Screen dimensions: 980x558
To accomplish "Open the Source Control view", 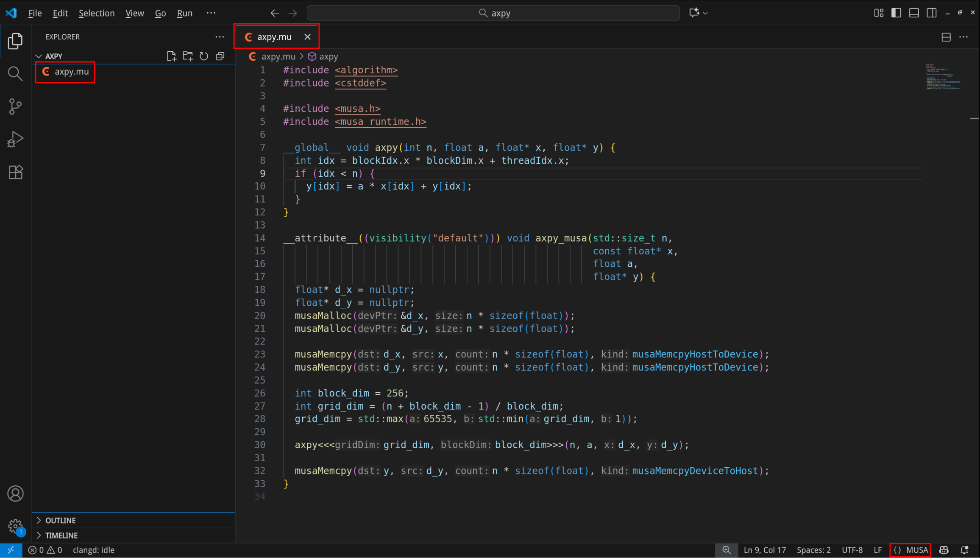I will (x=15, y=106).
